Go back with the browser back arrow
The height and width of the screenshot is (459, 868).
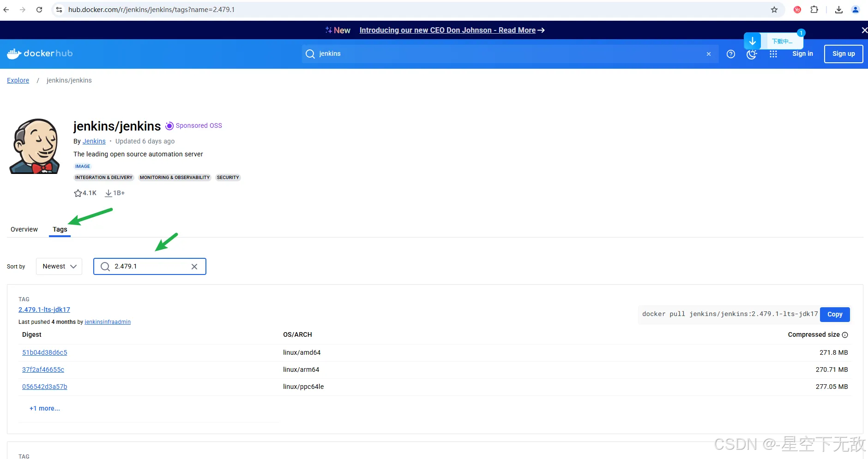click(6, 10)
